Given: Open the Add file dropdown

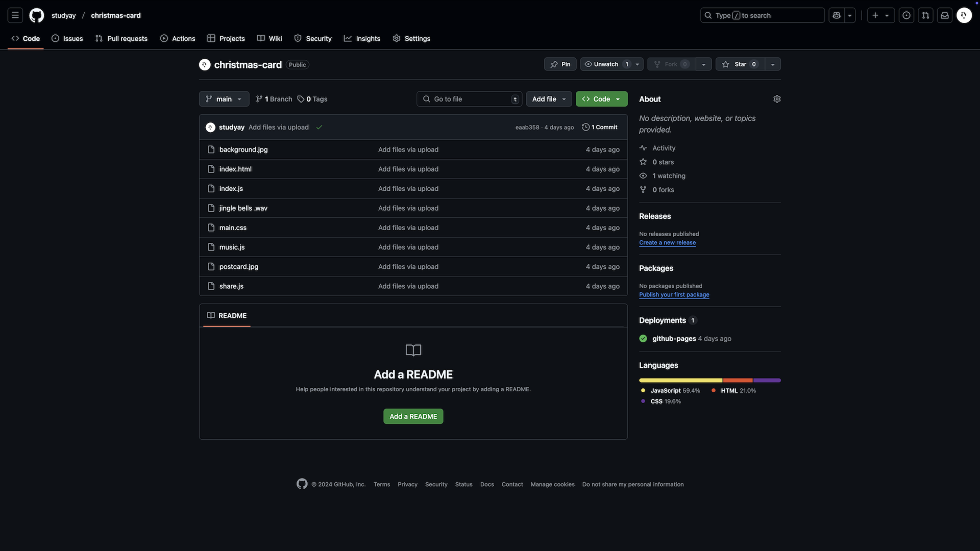Looking at the screenshot, I should pos(549,99).
